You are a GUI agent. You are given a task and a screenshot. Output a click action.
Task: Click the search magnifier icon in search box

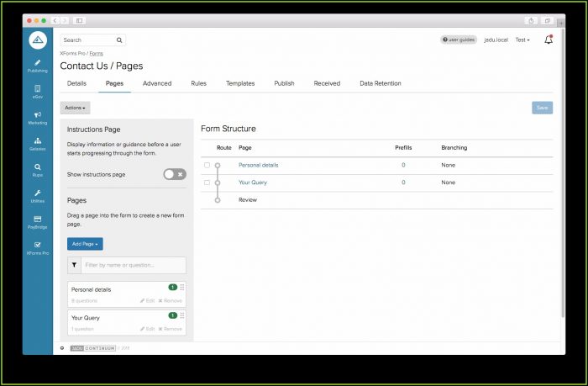[x=119, y=40]
